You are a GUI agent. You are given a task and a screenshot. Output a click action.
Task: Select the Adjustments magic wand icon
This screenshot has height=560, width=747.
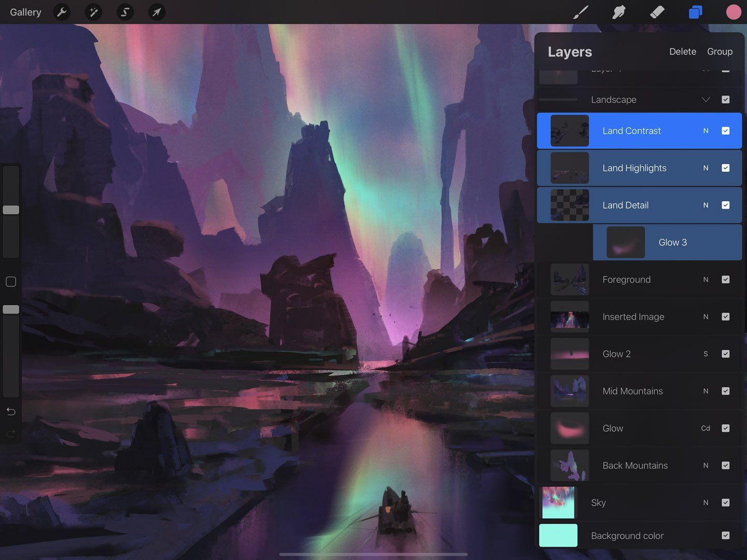(x=93, y=12)
